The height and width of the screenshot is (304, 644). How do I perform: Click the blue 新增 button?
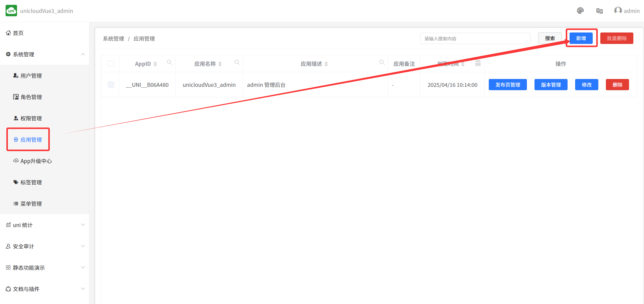581,38
